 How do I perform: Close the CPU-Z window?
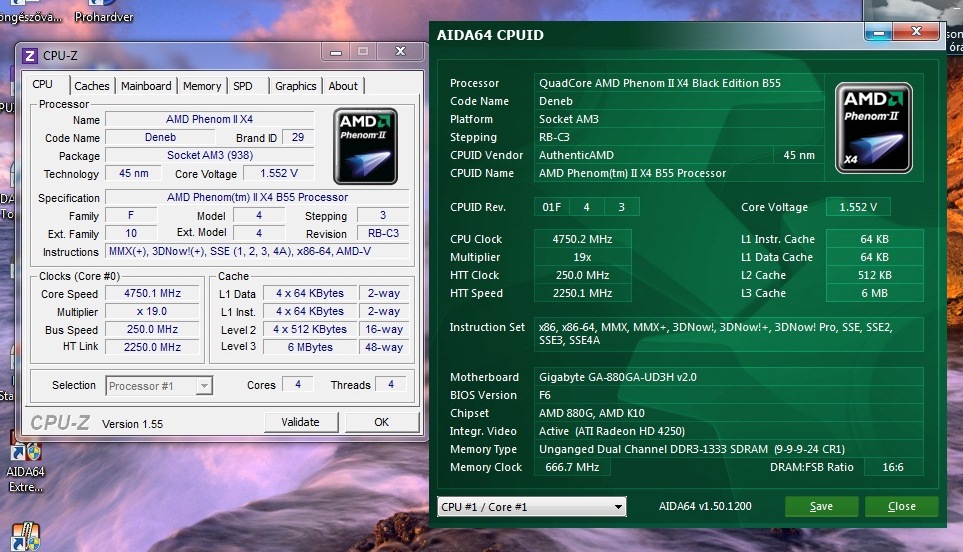tap(400, 52)
